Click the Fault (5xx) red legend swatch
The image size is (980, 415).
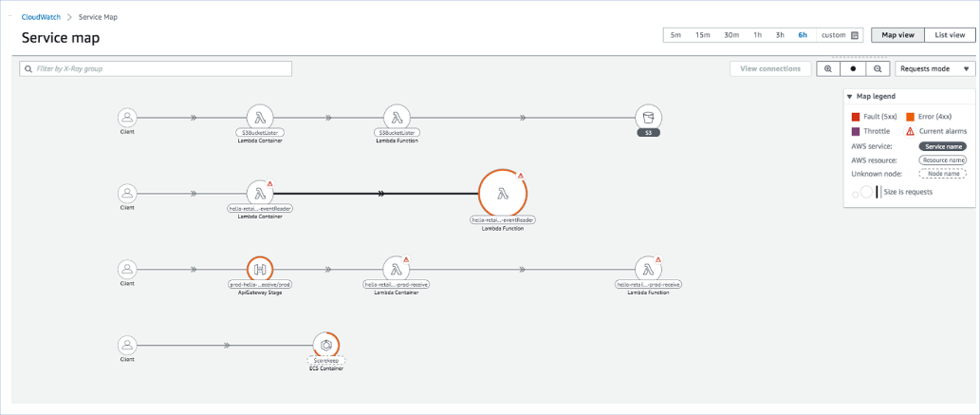856,117
